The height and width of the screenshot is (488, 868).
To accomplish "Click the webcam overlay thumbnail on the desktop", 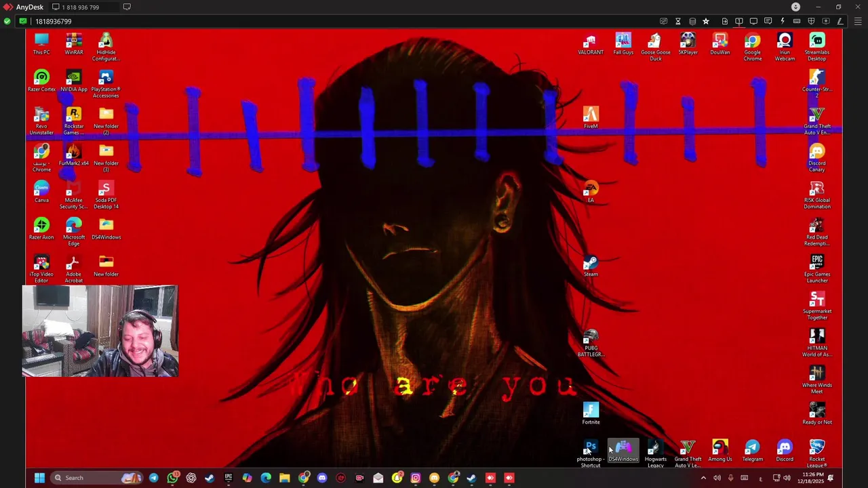I will [x=100, y=331].
